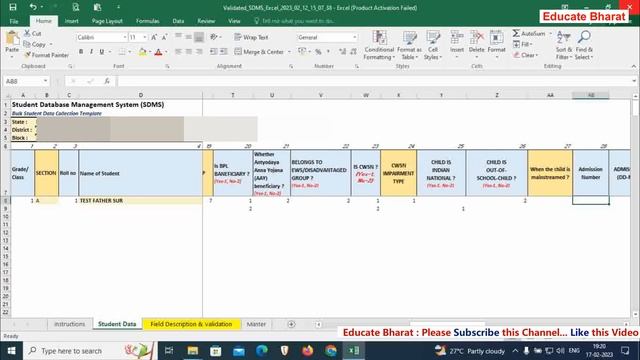Click the Admission Number header cell
640x360 pixels.
[x=590, y=173]
